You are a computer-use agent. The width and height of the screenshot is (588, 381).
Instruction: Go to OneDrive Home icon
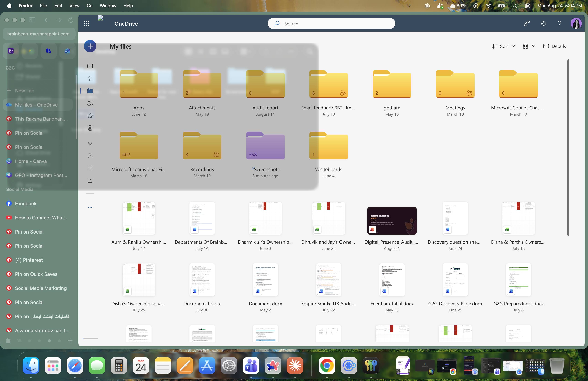(90, 78)
